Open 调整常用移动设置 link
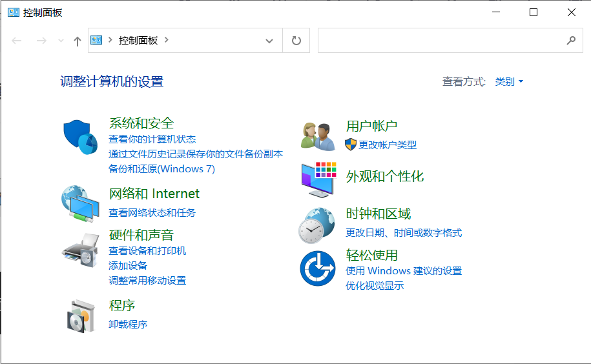591x364 pixels. [x=147, y=281]
